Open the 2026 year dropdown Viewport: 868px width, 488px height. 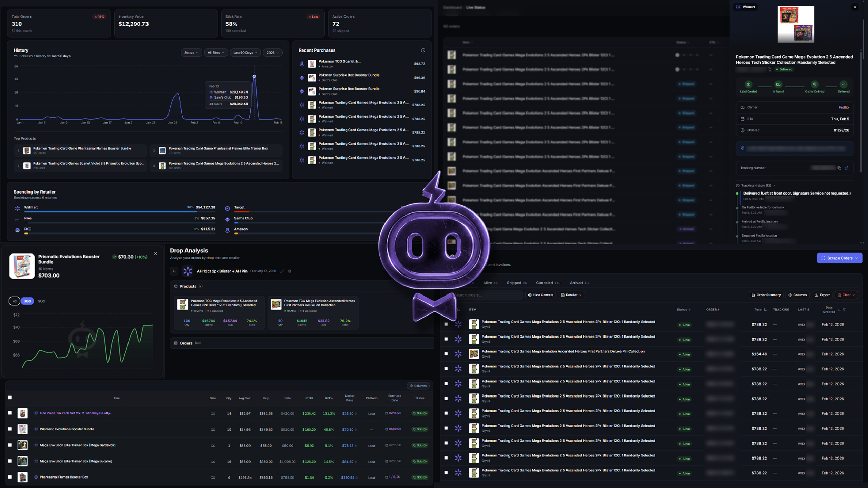tap(273, 53)
